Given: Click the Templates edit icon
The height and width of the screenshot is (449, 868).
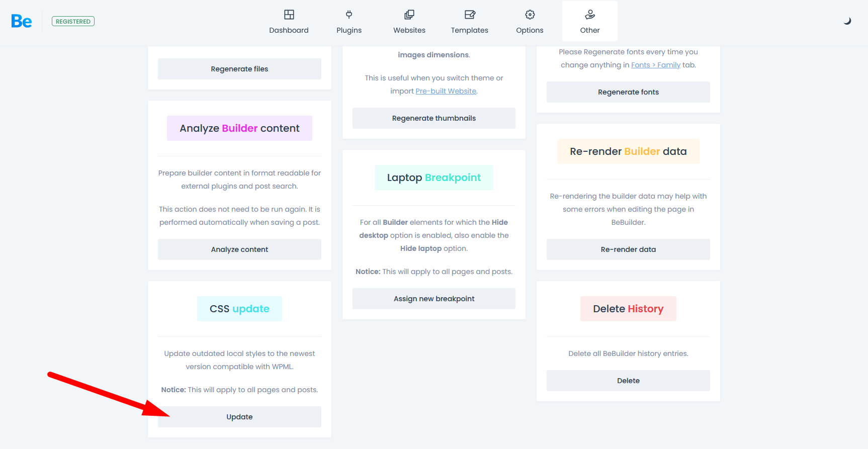Looking at the screenshot, I should click(470, 15).
